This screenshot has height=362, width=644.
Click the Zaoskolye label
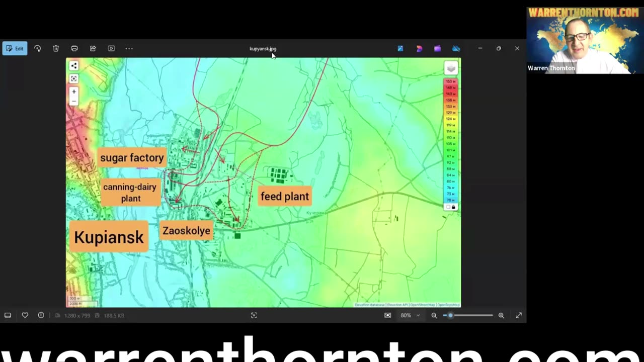(186, 231)
